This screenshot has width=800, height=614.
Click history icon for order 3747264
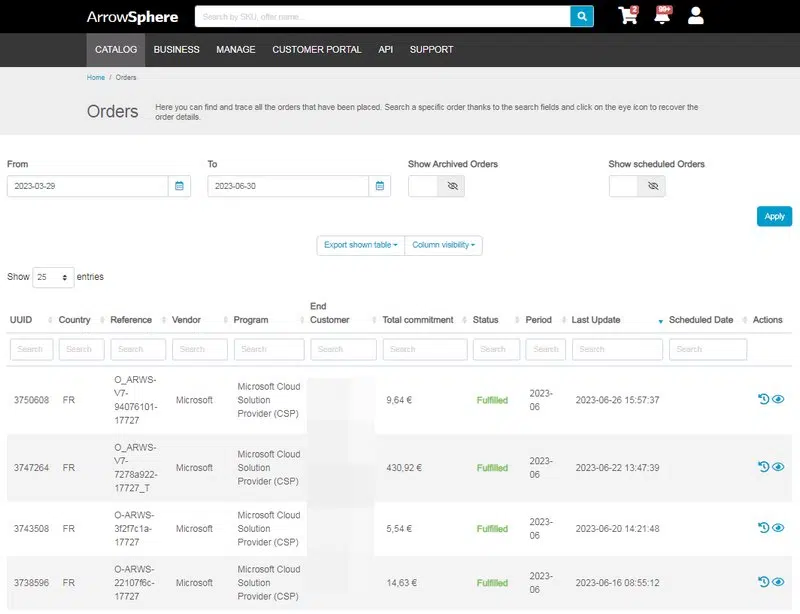763,467
